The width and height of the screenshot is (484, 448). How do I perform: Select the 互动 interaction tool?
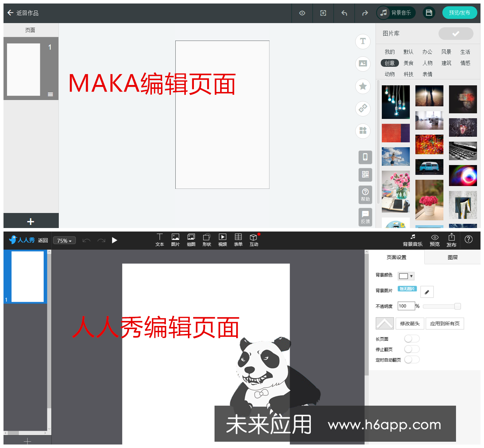(254, 240)
